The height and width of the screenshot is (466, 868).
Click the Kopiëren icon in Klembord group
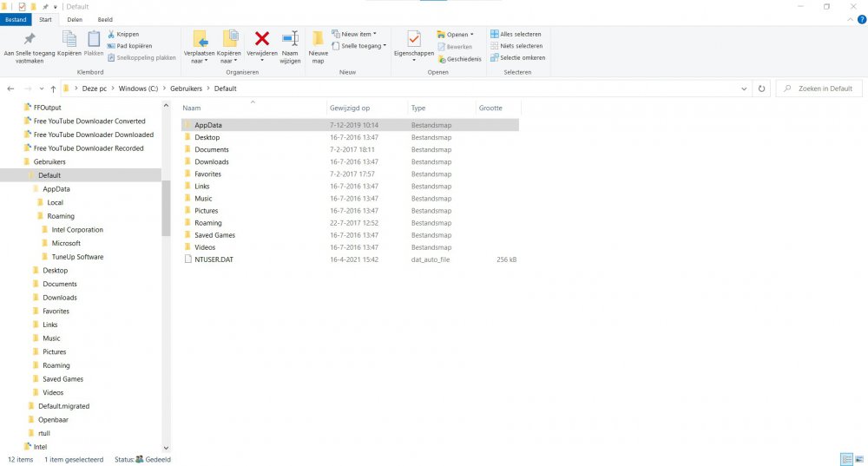coord(69,40)
